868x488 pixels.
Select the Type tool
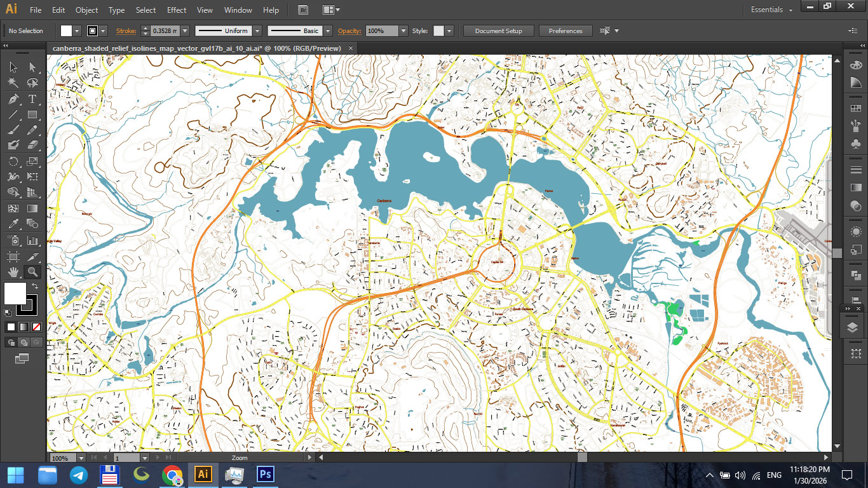32,99
